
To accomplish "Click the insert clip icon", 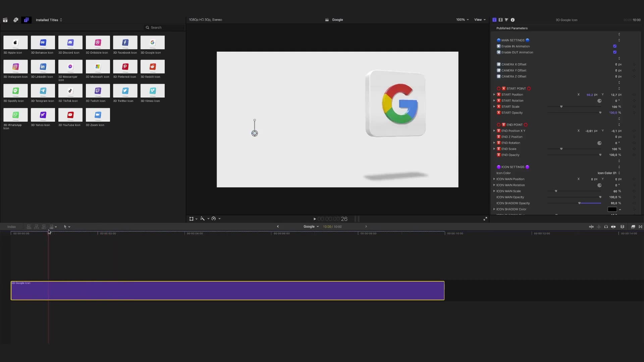I will [x=36, y=227].
